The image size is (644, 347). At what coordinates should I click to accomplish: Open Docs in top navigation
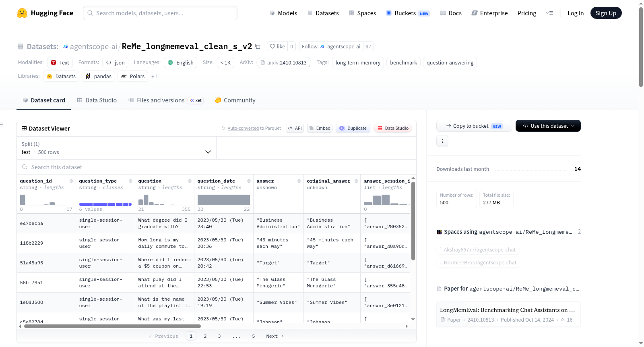450,13
